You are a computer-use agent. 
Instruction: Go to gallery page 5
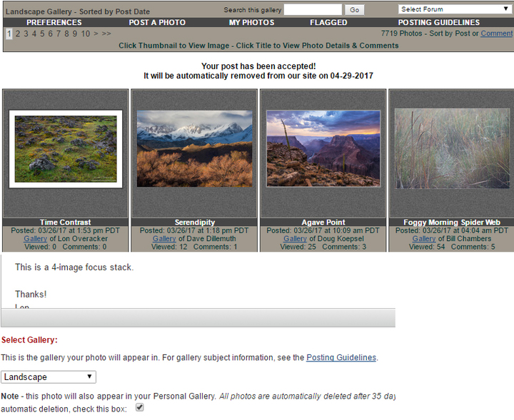click(42, 34)
